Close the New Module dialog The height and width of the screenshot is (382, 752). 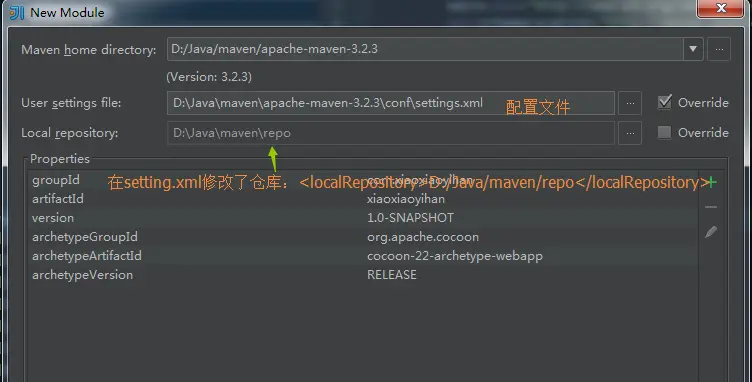click(720, 8)
